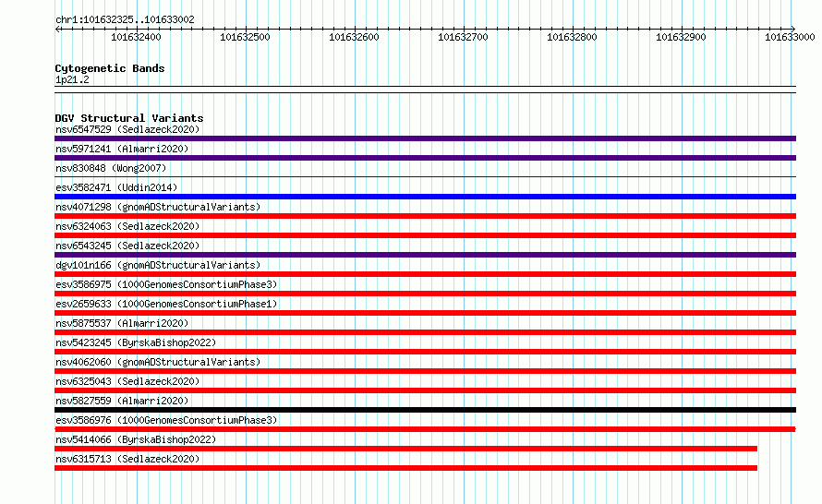This screenshot has height=504, width=822.
Task: Click ruler position 101632400
Action: [137, 37]
